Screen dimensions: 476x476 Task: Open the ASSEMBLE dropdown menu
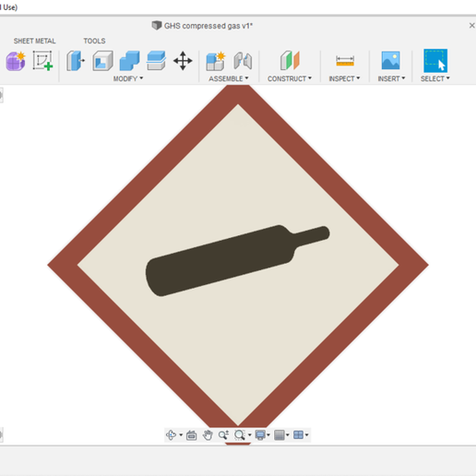(229, 78)
